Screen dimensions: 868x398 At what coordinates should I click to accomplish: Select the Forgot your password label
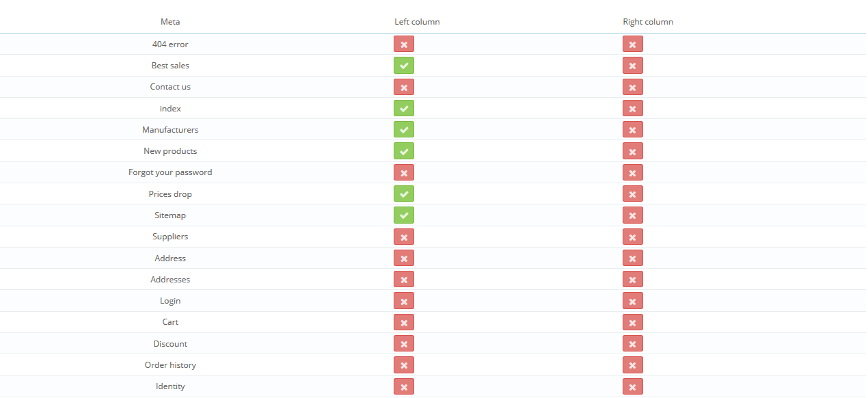170,172
